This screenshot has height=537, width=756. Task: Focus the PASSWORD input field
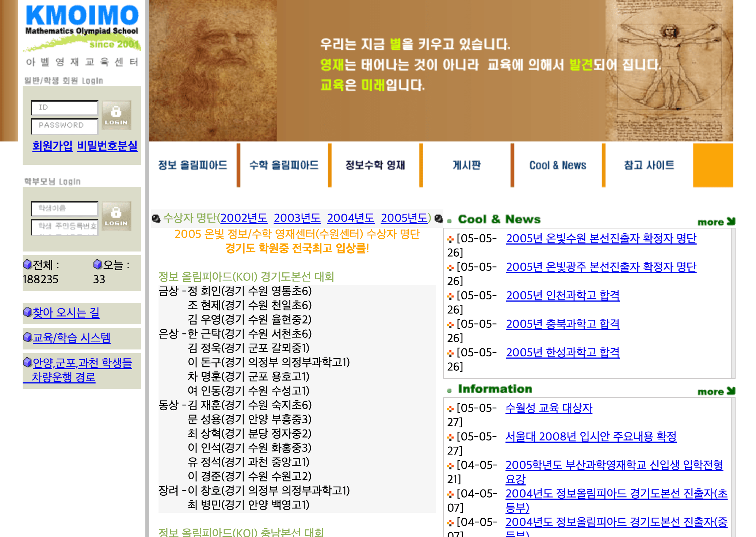point(65,126)
